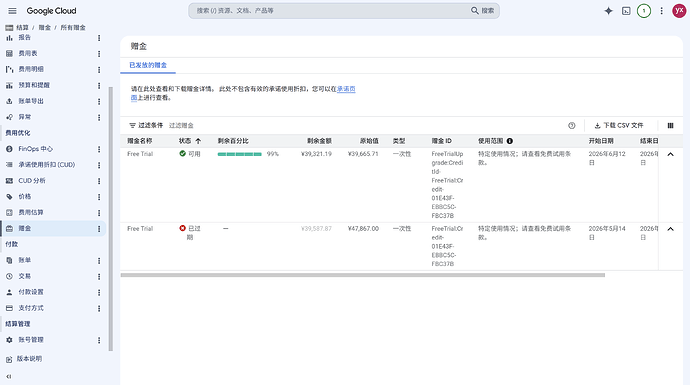The height and width of the screenshot is (385, 690).
Task: Click the ¥39,321.19 remaining amount
Action: click(x=316, y=154)
